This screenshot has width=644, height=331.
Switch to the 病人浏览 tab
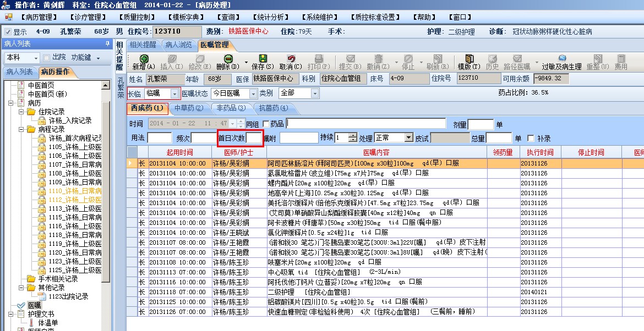point(179,45)
